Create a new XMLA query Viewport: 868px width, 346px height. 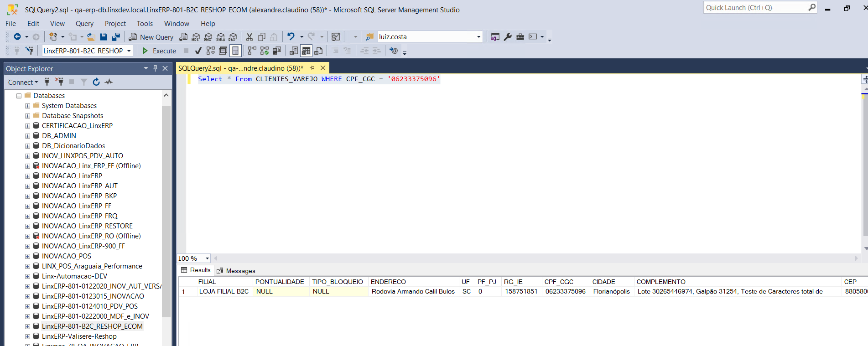[x=221, y=37]
